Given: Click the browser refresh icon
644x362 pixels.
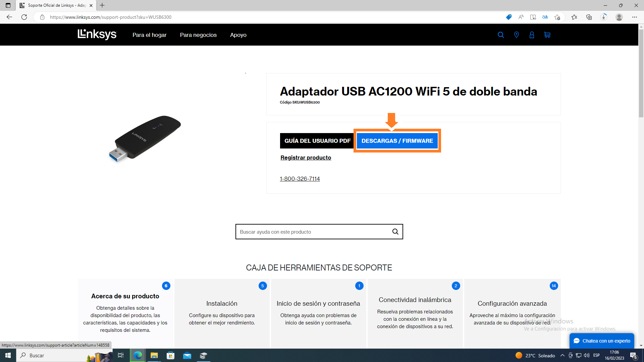Looking at the screenshot, I should (24, 17).
